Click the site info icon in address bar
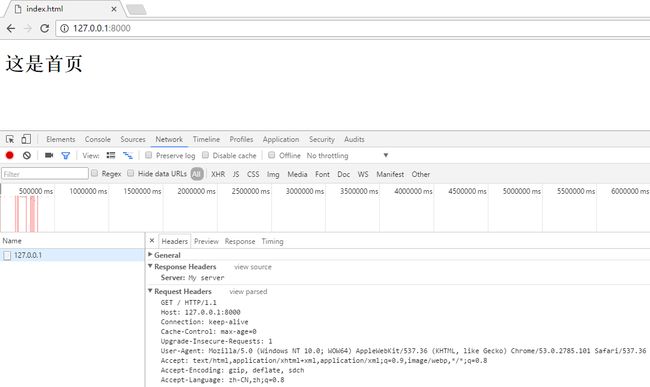 tap(64, 28)
